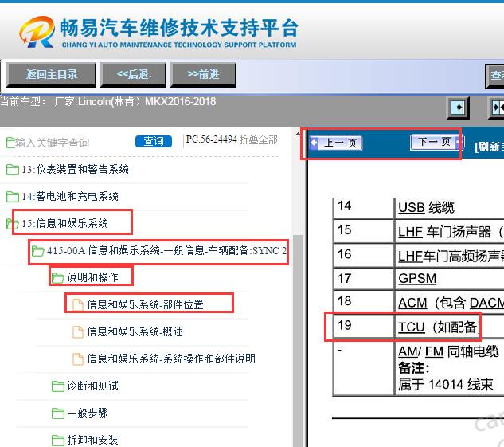Click the single-diamond panel toggle icon
This screenshot has height=447, width=504.
pyautogui.click(x=458, y=107)
